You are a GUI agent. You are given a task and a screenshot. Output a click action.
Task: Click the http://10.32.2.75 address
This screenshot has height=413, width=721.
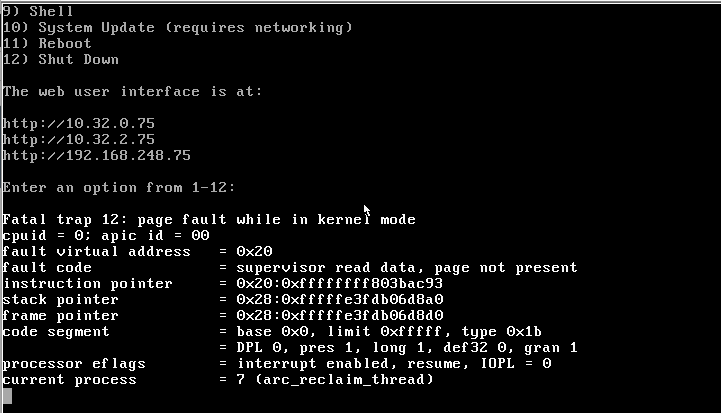click(x=79, y=139)
